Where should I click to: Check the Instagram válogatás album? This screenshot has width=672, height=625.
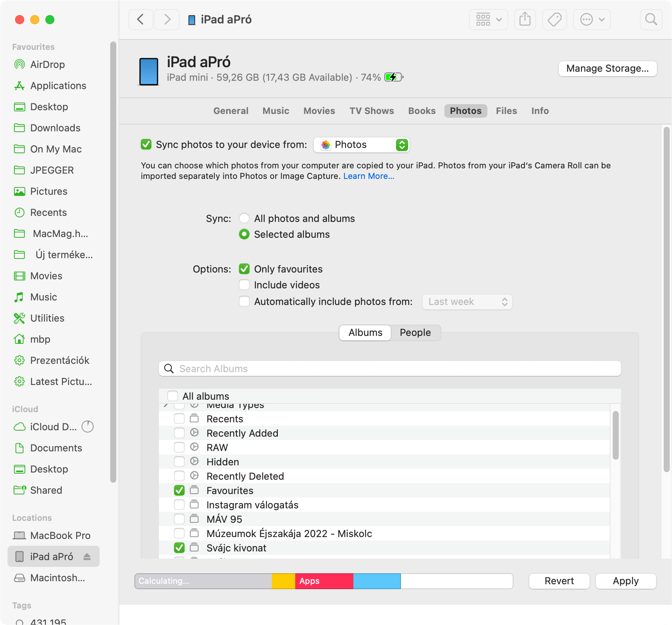[179, 505]
